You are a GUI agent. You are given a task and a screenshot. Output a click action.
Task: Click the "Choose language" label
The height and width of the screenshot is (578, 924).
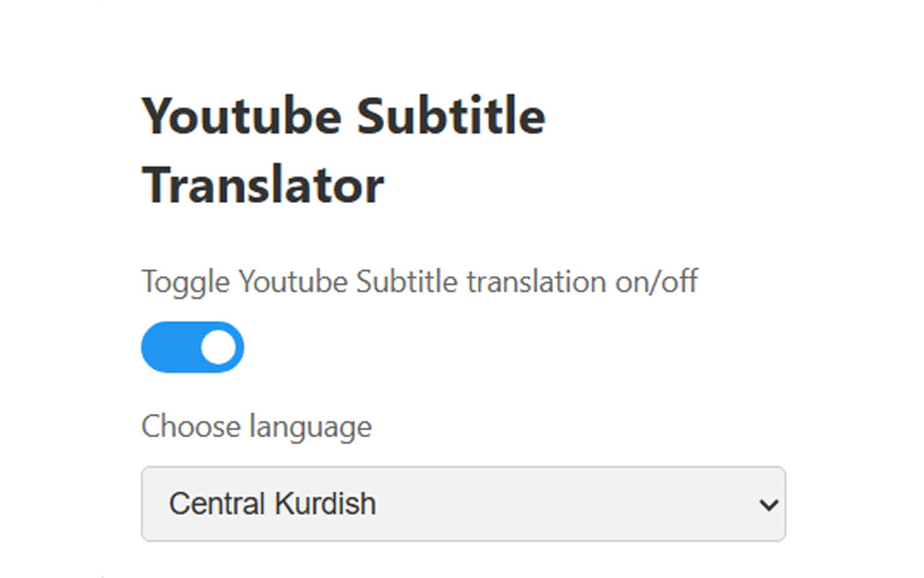[x=256, y=426]
